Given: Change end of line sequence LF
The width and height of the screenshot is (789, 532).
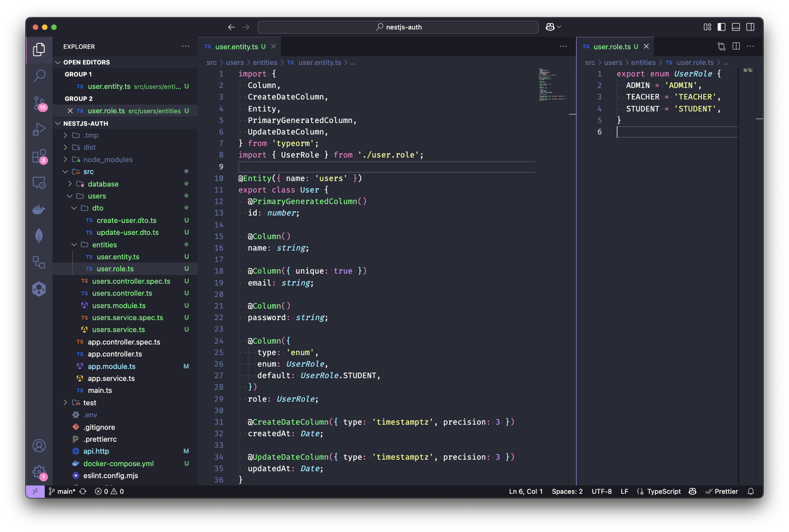Looking at the screenshot, I should tap(624, 491).
